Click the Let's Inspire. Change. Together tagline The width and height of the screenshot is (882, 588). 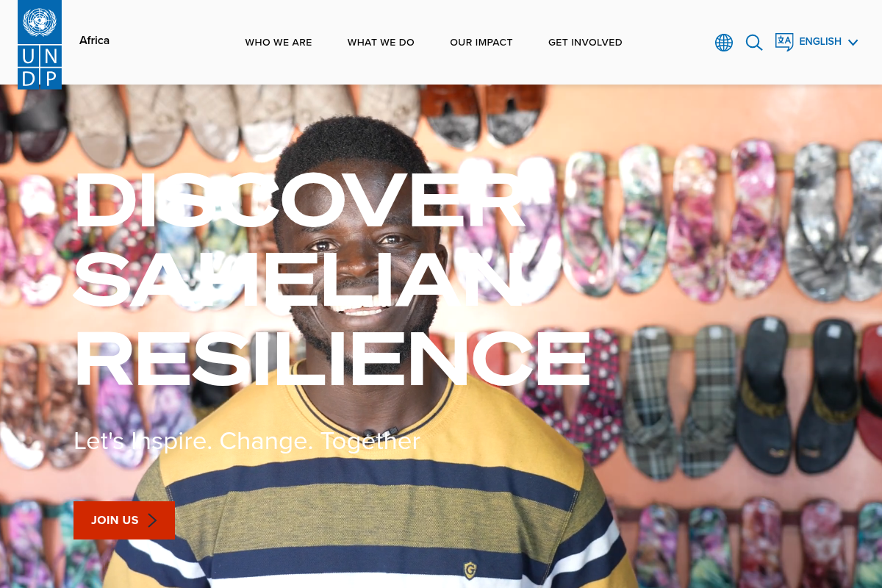pyautogui.click(x=247, y=441)
